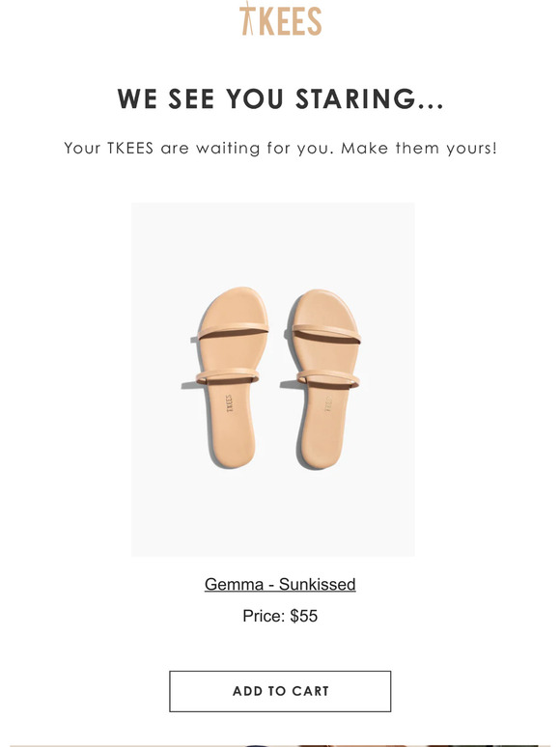Click the TKEES imprint on right sandal
The height and width of the screenshot is (747, 560).
328,404
